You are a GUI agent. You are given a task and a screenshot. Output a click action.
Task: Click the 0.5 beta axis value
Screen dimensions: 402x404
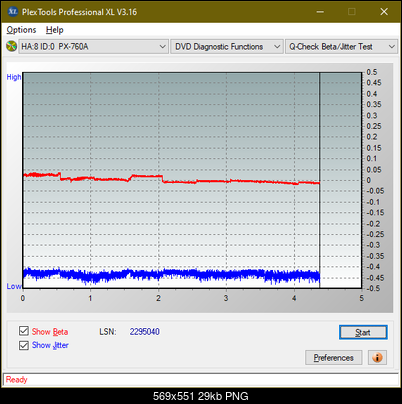[x=372, y=72]
